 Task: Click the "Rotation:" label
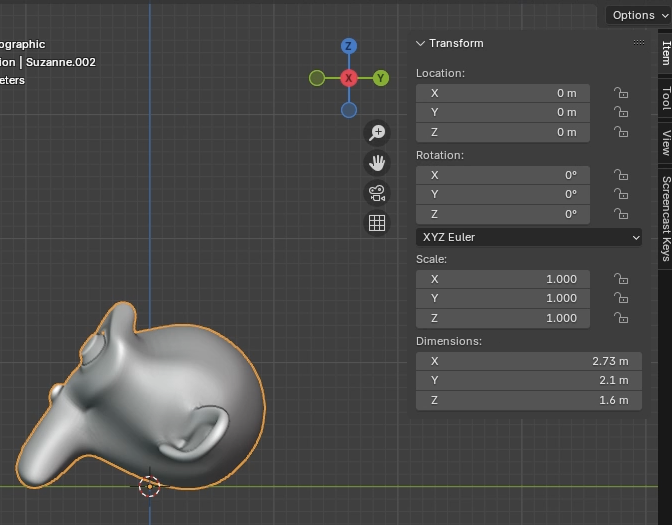pyautogui.click(x=440, y=155)
